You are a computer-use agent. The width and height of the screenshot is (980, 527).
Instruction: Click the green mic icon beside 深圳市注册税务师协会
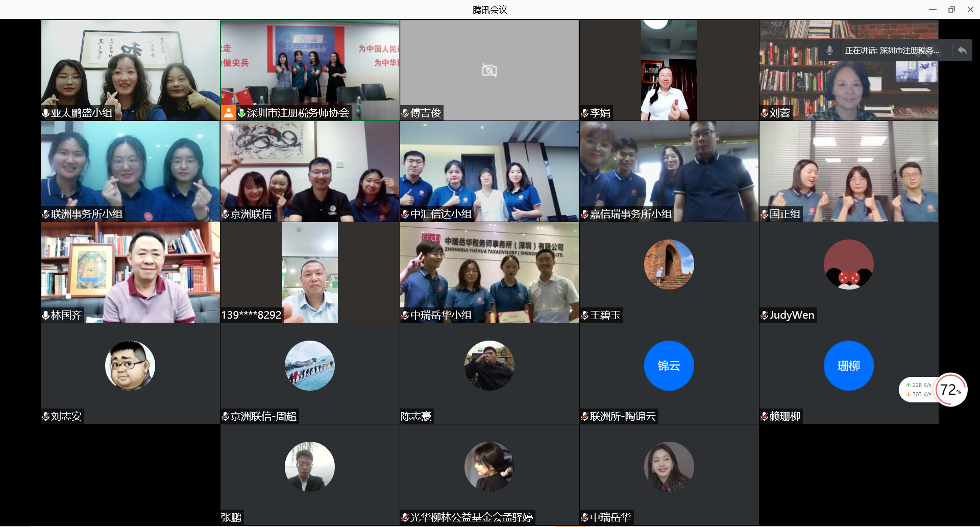(241, 113)
